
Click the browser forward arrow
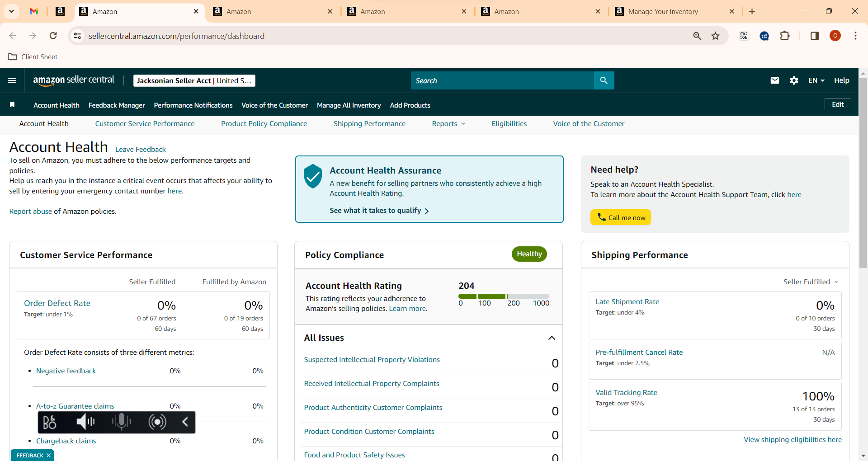(x=33, y=36)
